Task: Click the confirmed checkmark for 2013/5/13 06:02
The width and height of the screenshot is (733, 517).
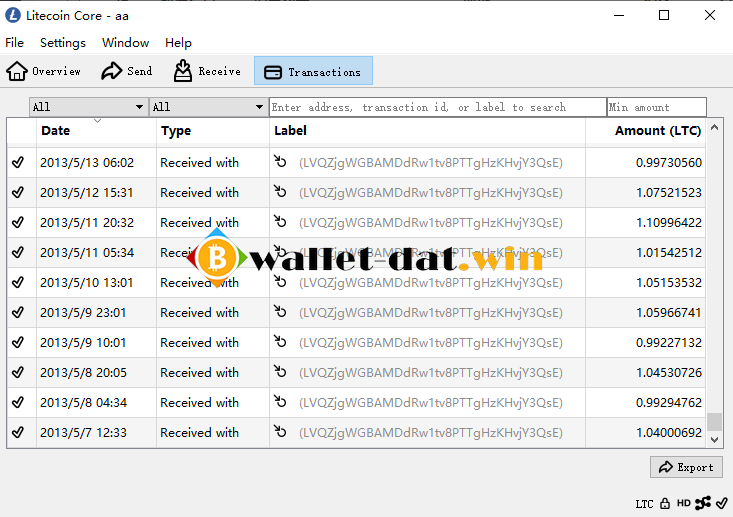Action: coord(18,162)
